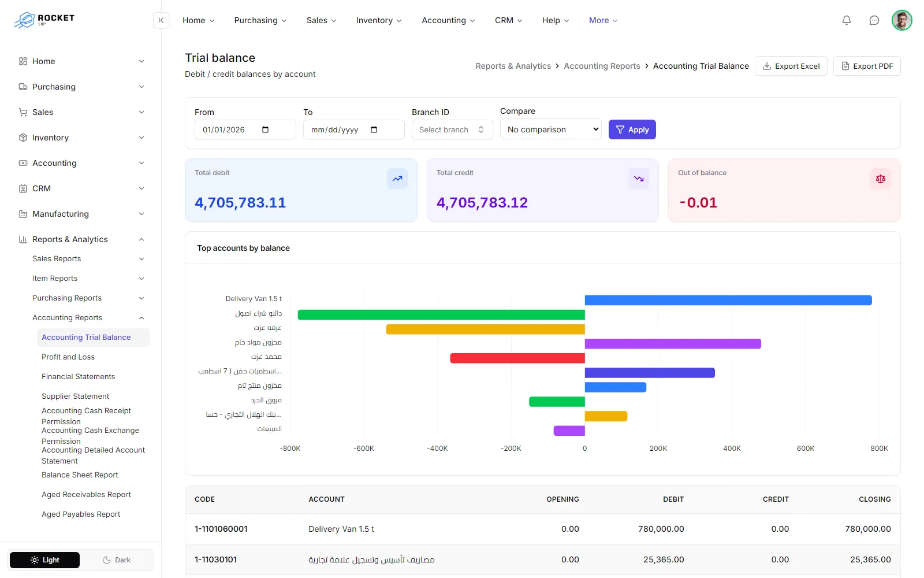The height and width of the screenshot is (578, 924).
Task: Export the report to Excel
Action: pyautogui.click(x=791, y=66)
